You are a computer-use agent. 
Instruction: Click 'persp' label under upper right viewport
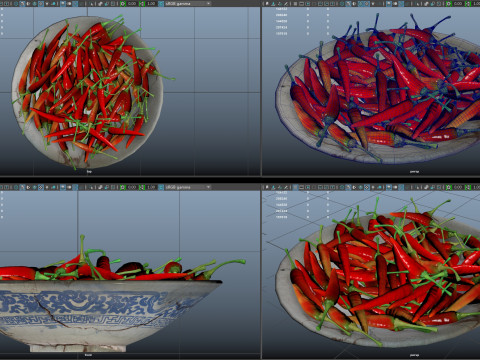click(414, 171)
